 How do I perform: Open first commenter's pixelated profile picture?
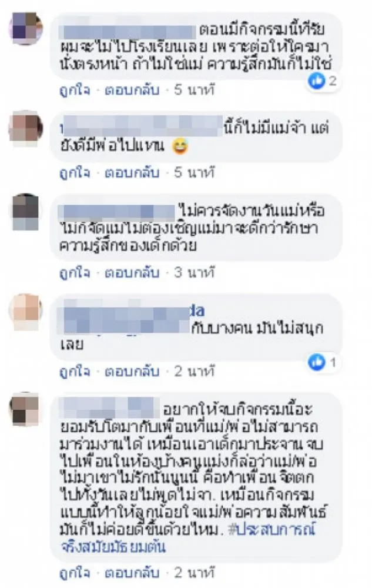tap(25, 28)
